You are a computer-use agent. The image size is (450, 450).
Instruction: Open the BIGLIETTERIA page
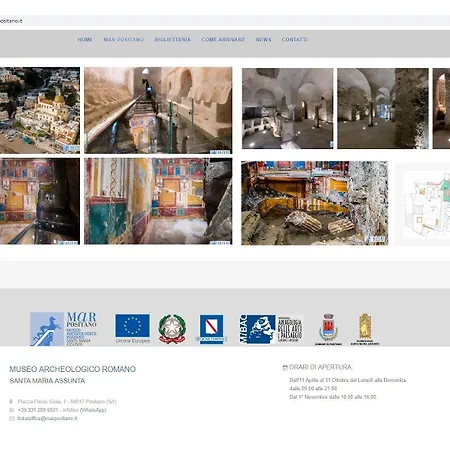point(172,39)
